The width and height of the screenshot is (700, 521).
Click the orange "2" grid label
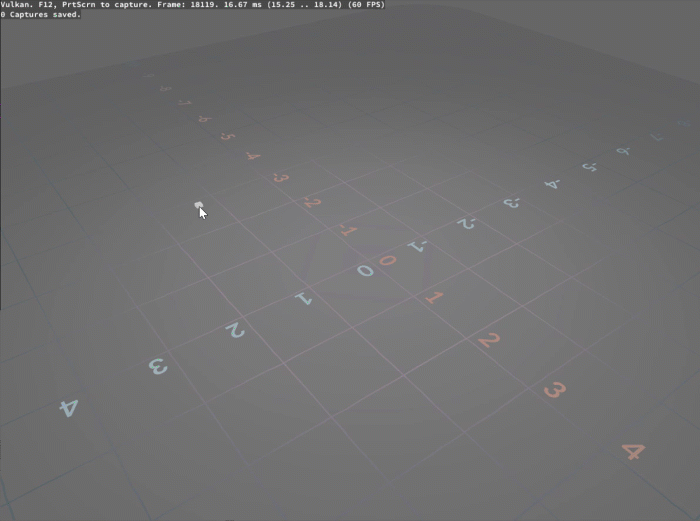pyautogui.click(x=489, y=341)
